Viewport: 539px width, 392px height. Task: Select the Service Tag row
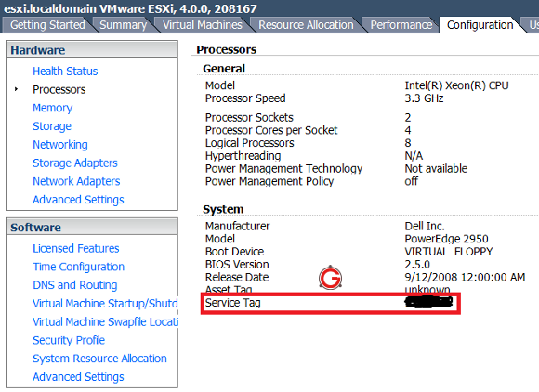pos(330,303)
